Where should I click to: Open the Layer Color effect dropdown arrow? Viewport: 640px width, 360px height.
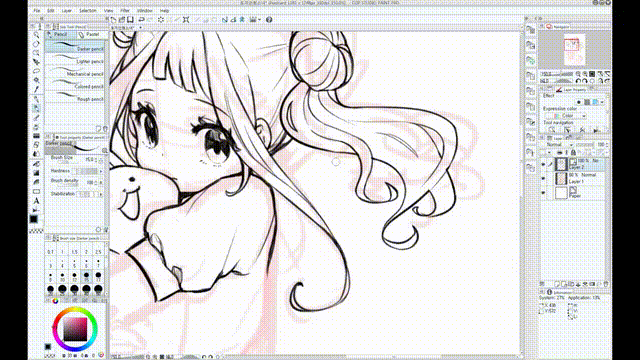click(602, 102)
